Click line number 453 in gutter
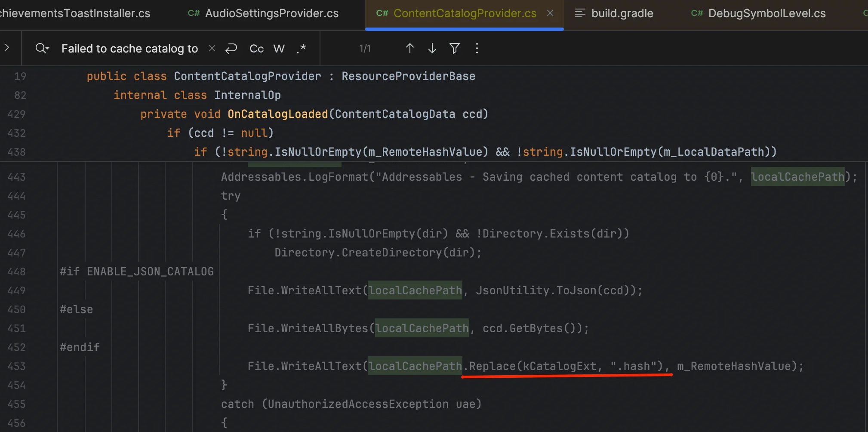This screenshot has height=432, width=868. coord(17,366)
